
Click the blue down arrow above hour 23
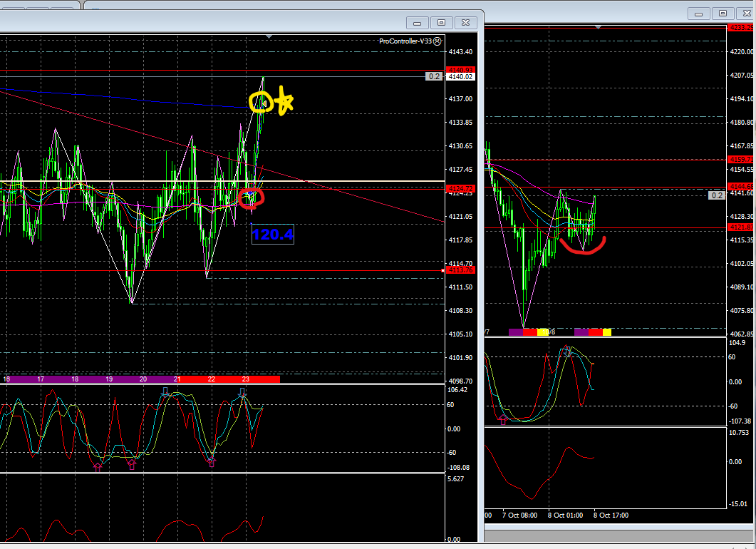(x=242, y=392)
